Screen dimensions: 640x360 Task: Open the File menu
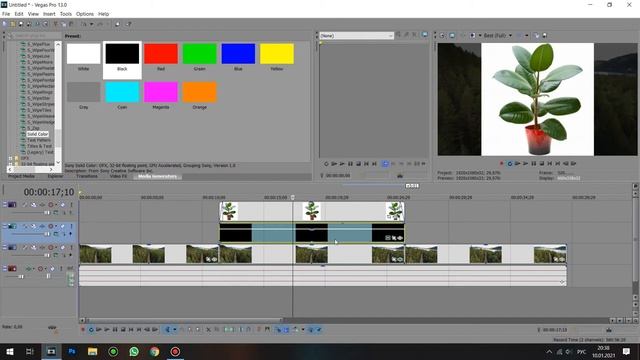(x=6, y=14)
